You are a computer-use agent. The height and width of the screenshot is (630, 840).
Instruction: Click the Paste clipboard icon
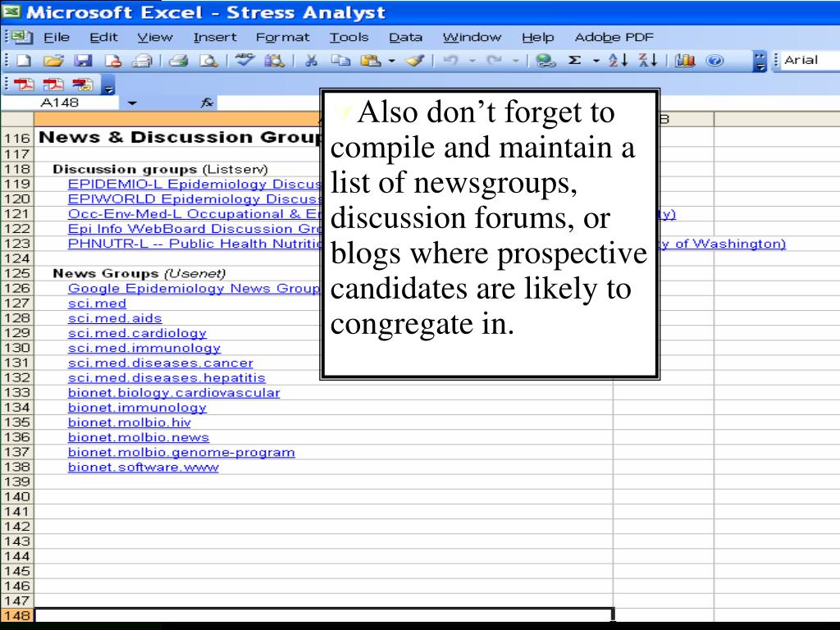pos(371,61)
